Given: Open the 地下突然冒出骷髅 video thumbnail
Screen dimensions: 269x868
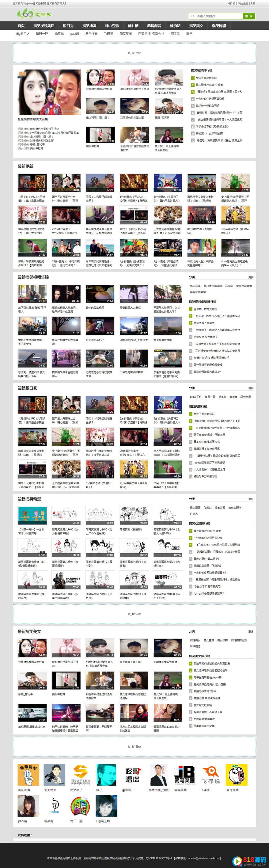Looking at the screenshot, I should click(x=32, y=294).
